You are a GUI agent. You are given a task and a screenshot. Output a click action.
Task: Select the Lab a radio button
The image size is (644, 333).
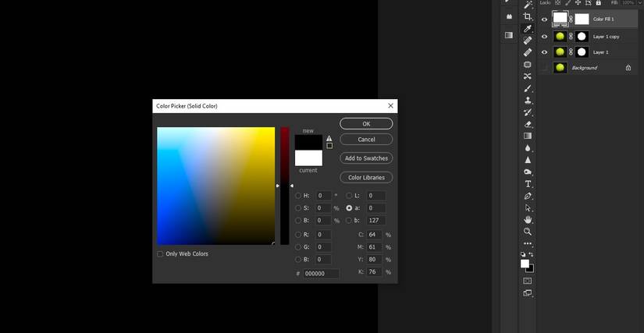(x=349, y=208)
